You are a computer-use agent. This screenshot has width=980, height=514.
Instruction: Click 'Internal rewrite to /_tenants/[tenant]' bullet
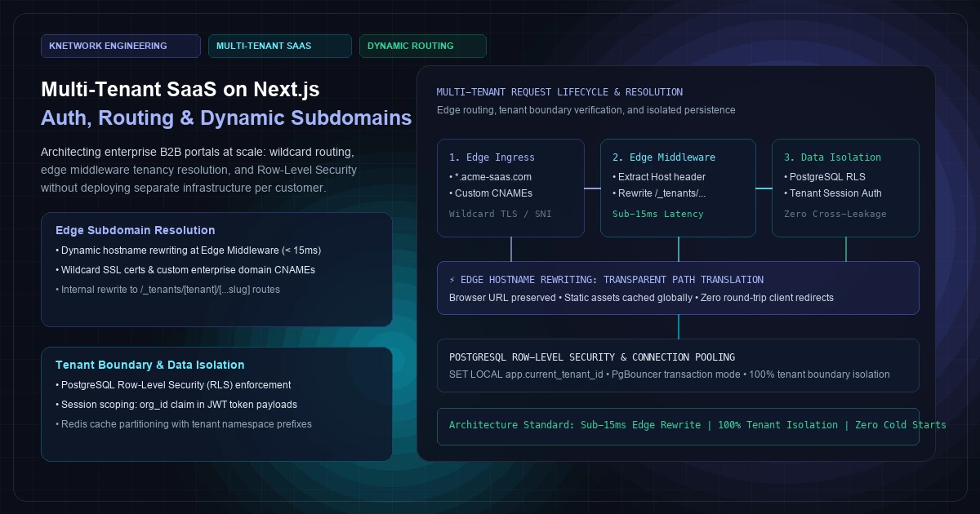[x=167, y=290]
